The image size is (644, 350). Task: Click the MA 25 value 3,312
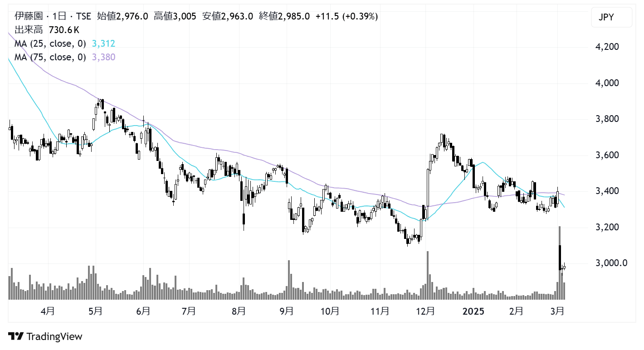[103, 44]
